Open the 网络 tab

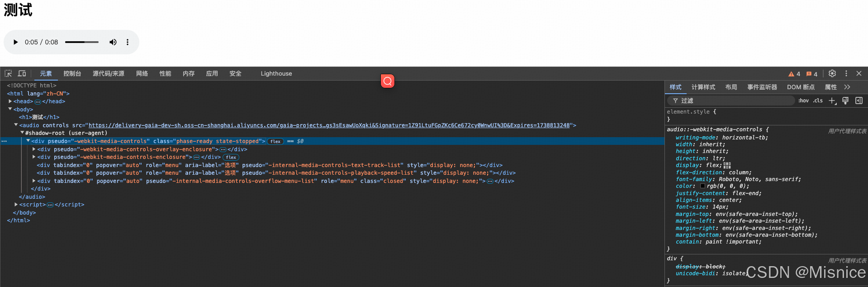142,73
